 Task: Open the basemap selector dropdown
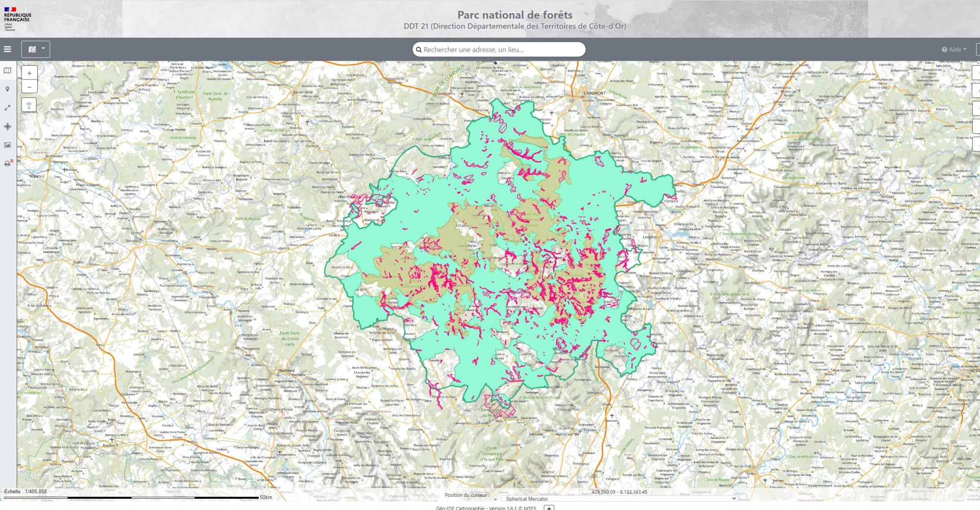35,49
